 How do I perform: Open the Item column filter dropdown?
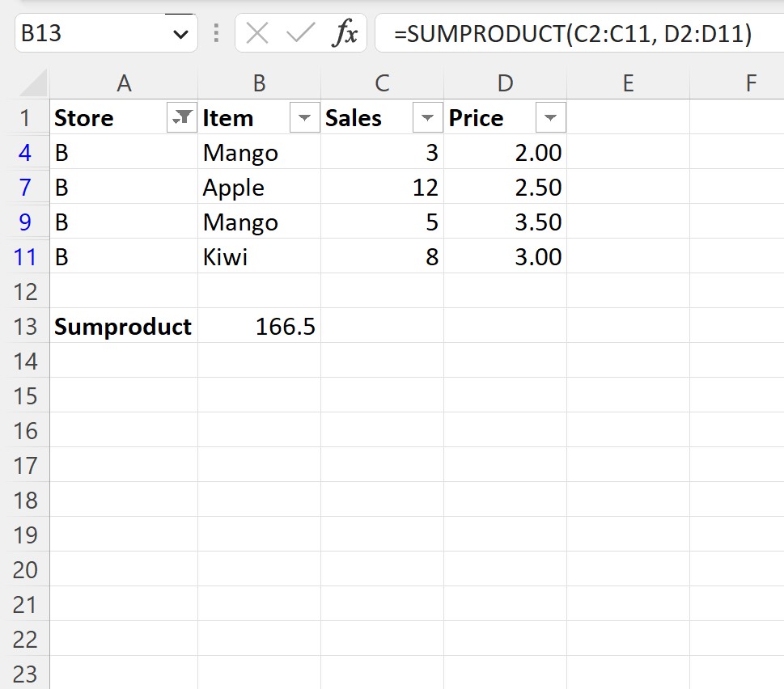click(304, 118)
